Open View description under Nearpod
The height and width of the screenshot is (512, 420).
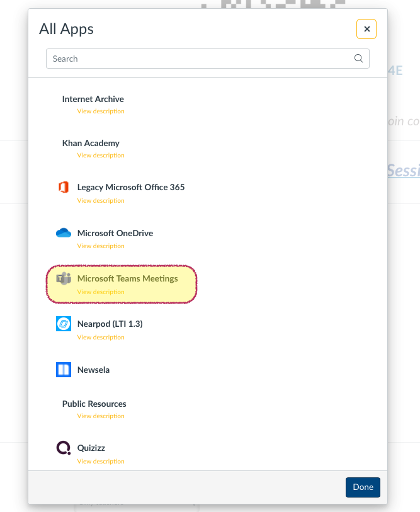pos(101,338)
